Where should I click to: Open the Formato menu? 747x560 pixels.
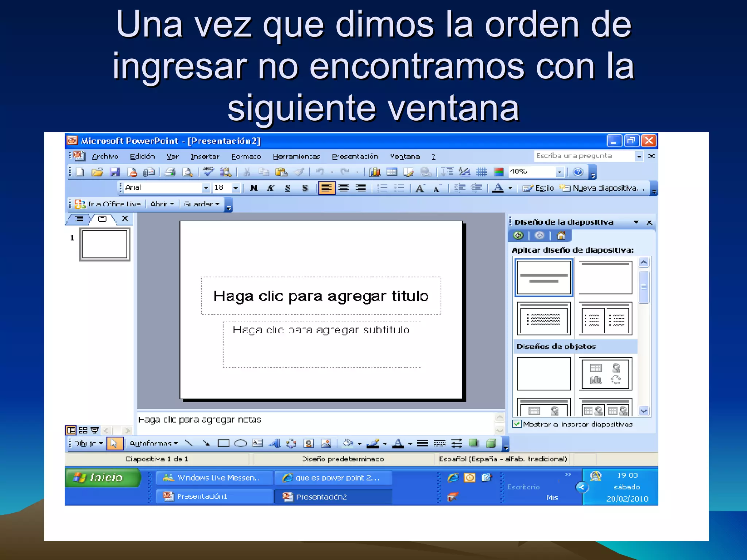click(246, 156)
